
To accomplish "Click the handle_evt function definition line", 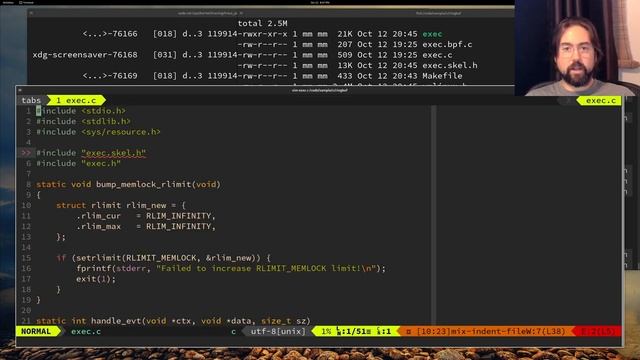I will click(173, 321).
